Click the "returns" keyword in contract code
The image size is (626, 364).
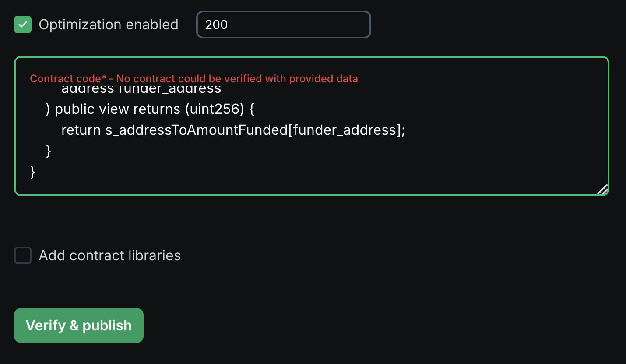tap(157, 109)
